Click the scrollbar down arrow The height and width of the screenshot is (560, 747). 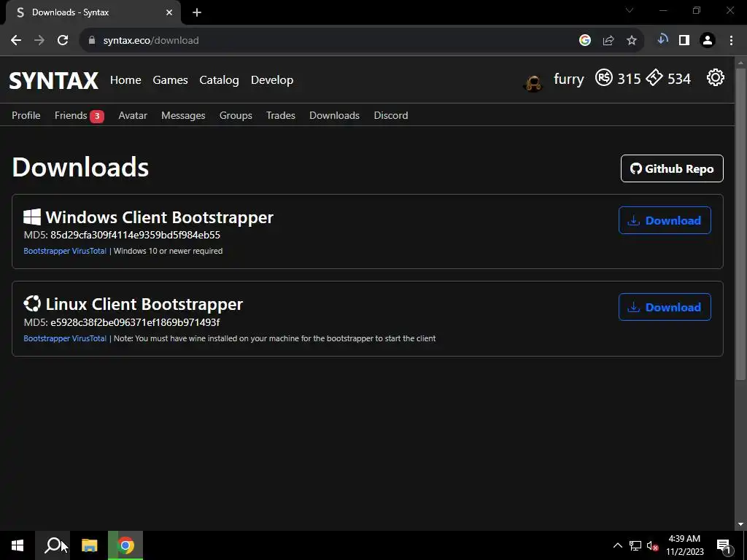pos(740,525)
